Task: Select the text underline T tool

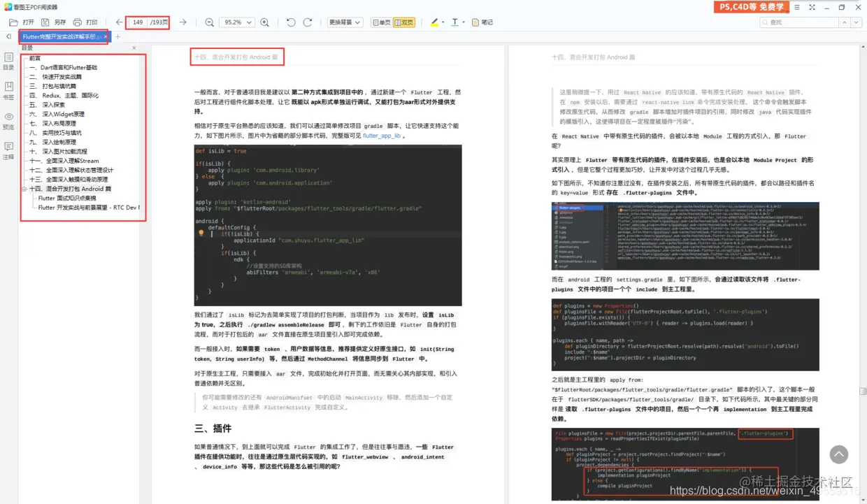Action: click(454, 22)
